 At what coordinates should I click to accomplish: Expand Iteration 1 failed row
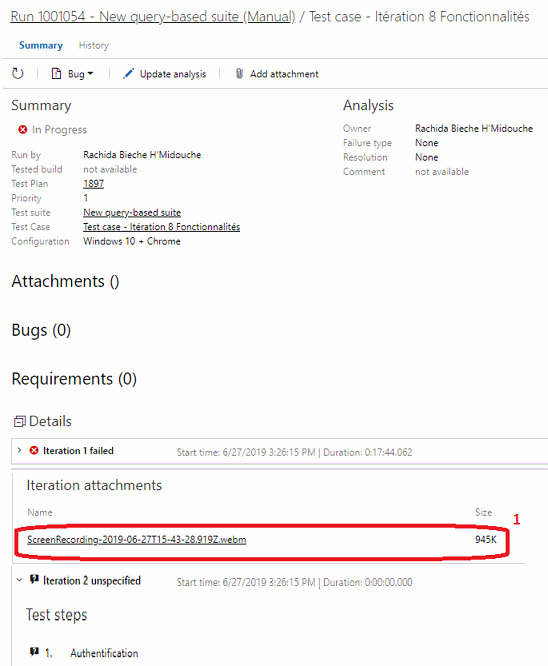pyautogui.click(x=19, y=450)
